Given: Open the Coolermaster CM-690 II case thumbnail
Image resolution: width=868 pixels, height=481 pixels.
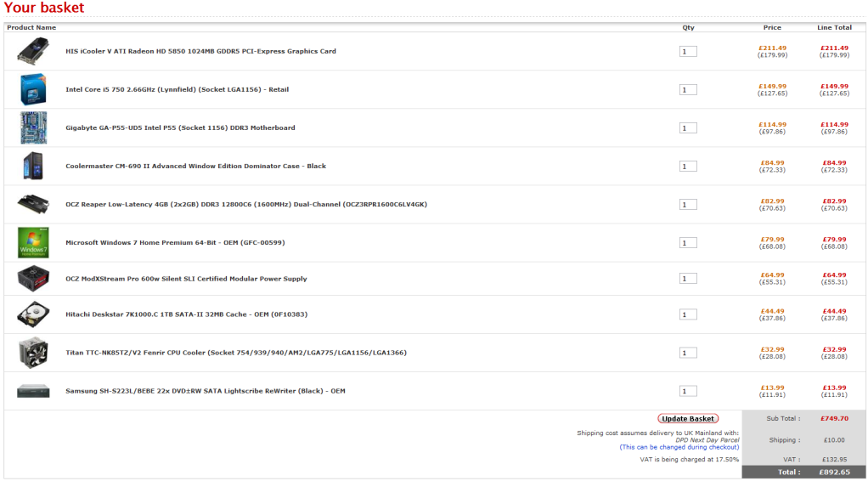Looking at the screenshot, I should point(33,166).
